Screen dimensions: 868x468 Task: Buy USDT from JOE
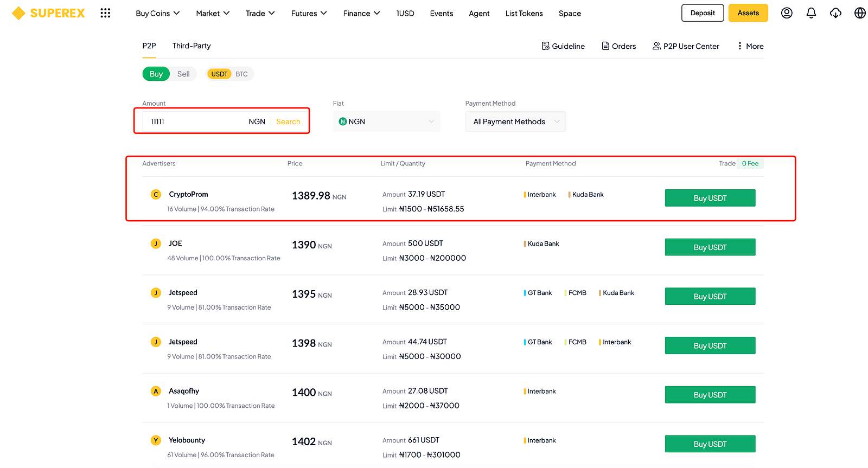pyautogui.click(x=710, y=247)
